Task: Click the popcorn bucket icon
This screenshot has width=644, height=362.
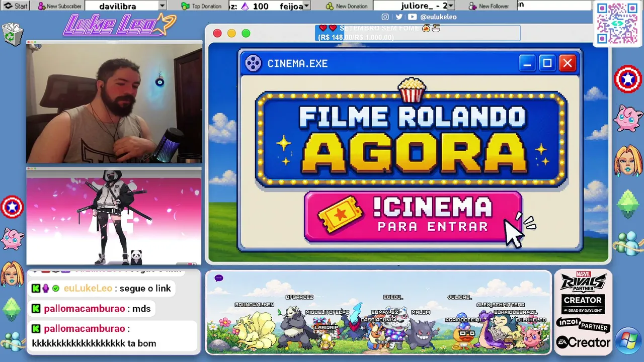Action: [x=412, y=90]
